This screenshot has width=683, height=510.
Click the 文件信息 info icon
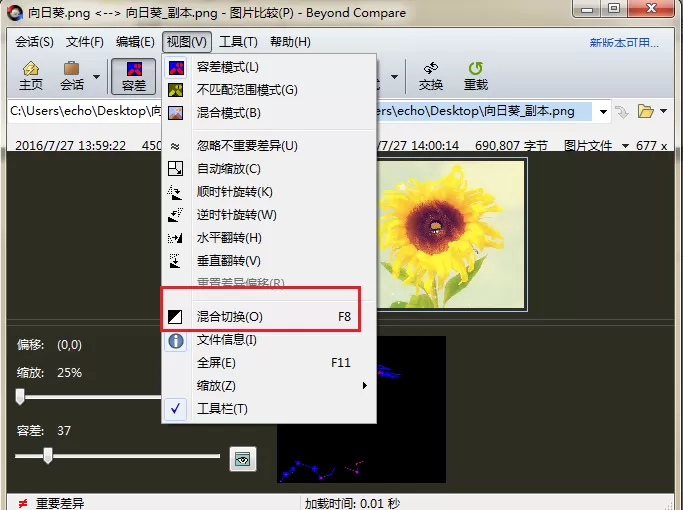tap(176, 341)
